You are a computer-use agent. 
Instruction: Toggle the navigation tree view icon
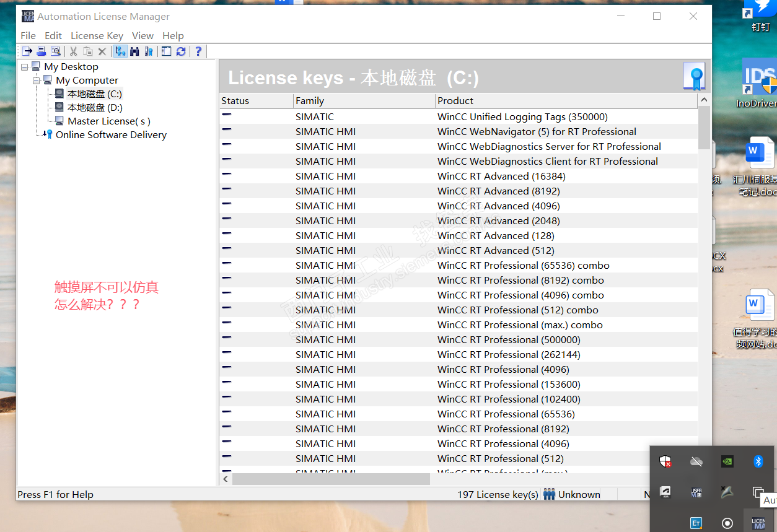[120, 51]
